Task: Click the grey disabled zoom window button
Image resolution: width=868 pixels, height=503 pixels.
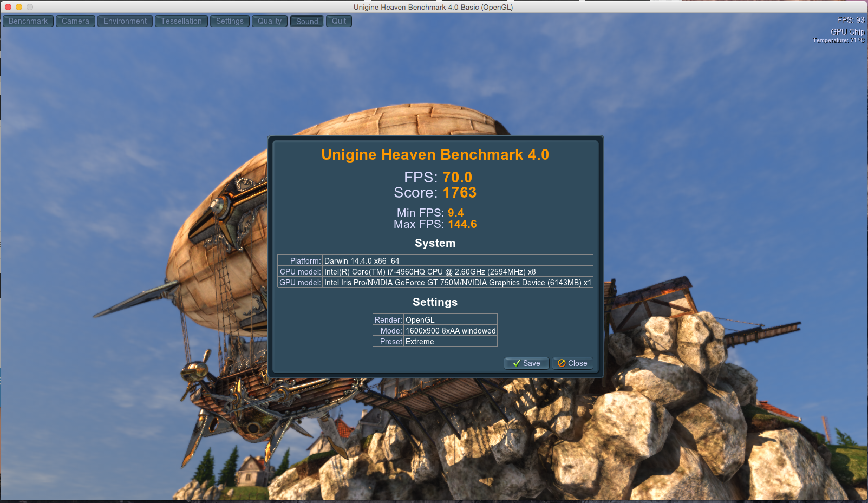Action: tap(30, 7)
